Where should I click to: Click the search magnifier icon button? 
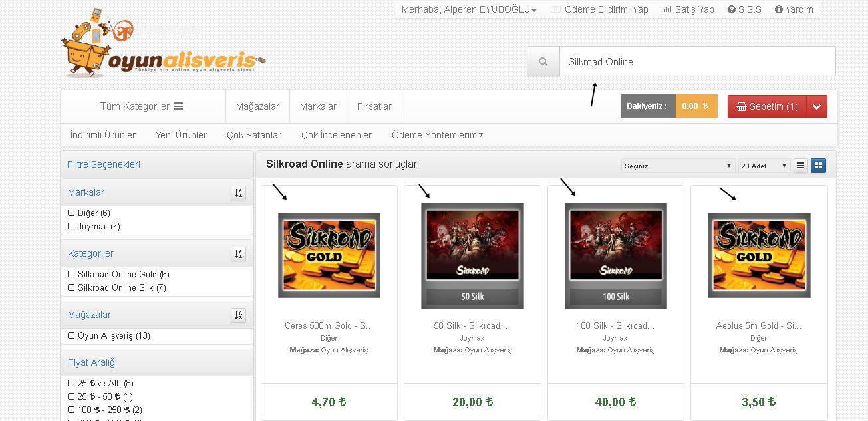[543, 62]
